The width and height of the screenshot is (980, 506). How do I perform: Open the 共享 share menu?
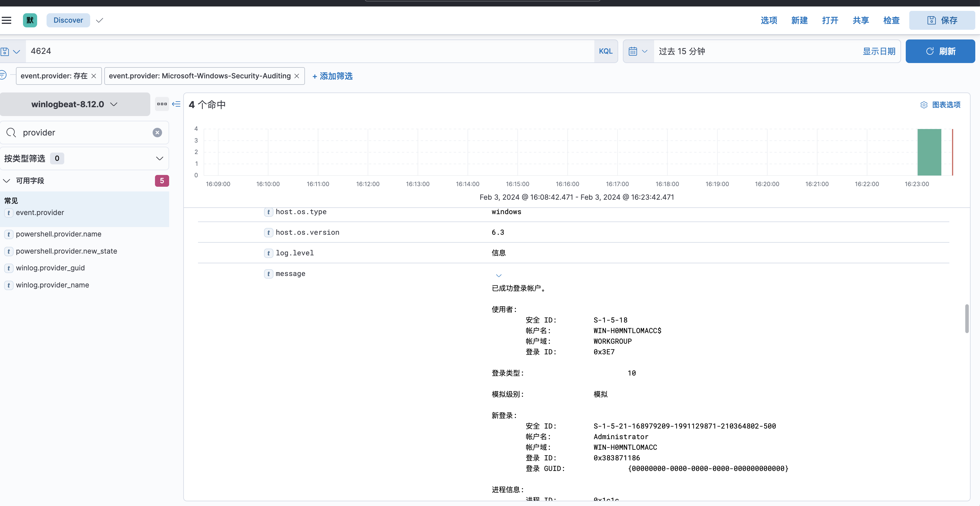point(861,20)
